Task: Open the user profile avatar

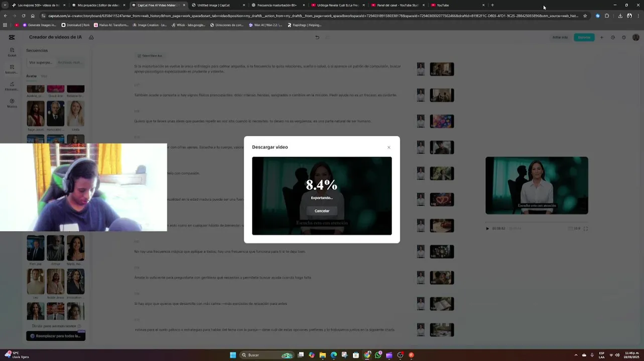Action: click(x=636, y=37)
